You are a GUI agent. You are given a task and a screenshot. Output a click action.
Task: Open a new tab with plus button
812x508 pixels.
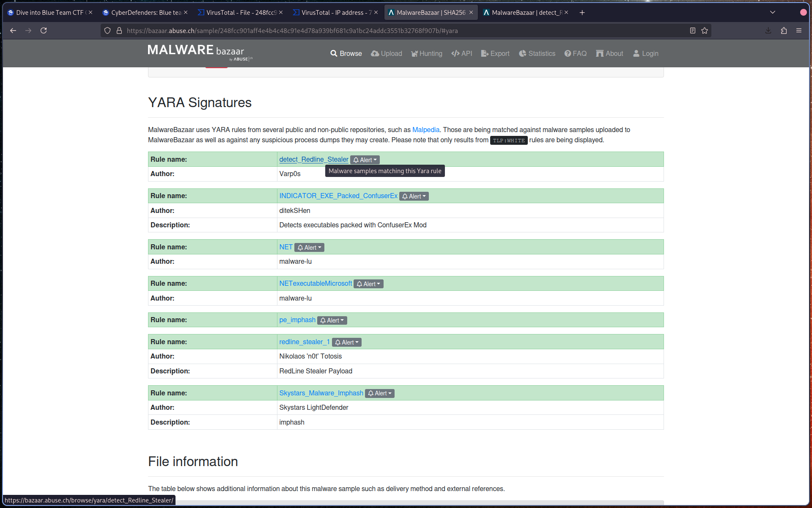pyautogui.click(x=582, y=13)
